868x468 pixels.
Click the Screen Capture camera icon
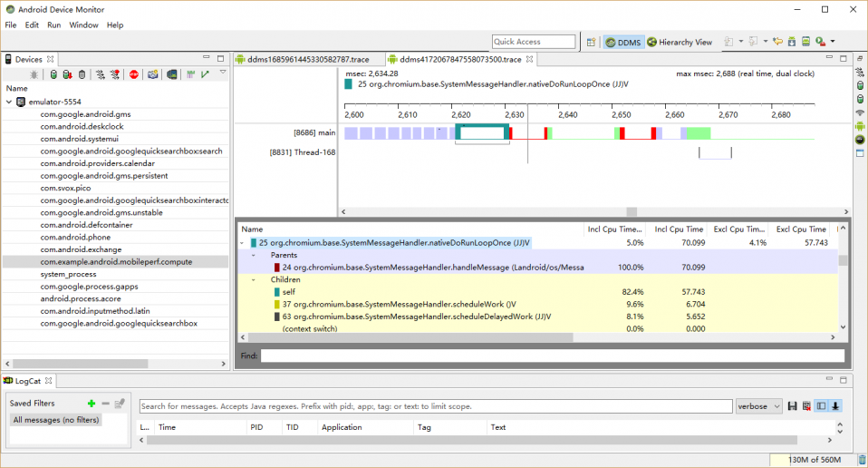(153, 74)
